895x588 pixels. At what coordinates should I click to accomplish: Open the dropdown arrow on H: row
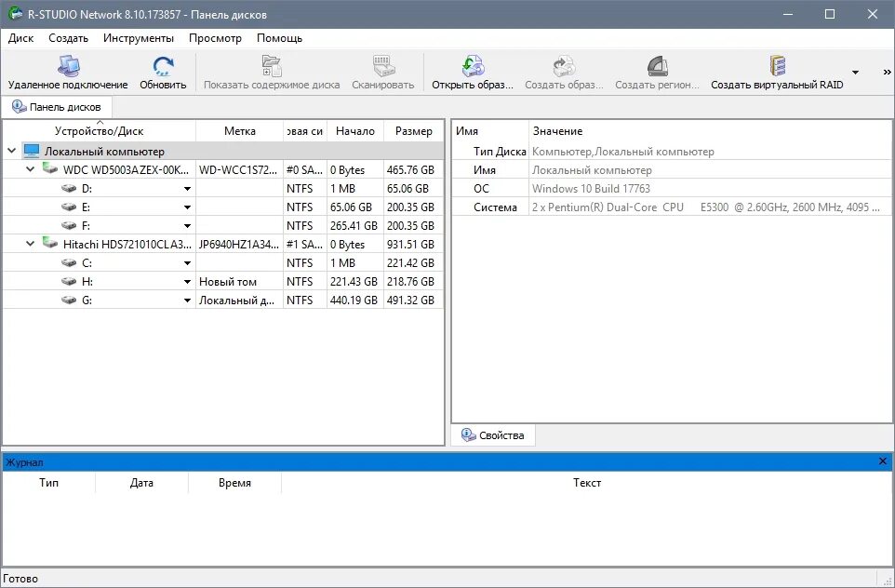tap(187, 282)
